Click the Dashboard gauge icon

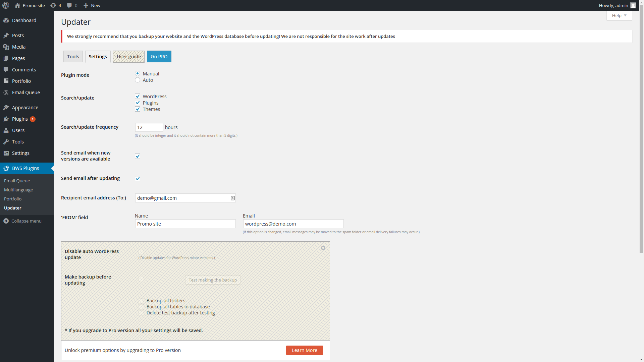(x=6, y=20)
